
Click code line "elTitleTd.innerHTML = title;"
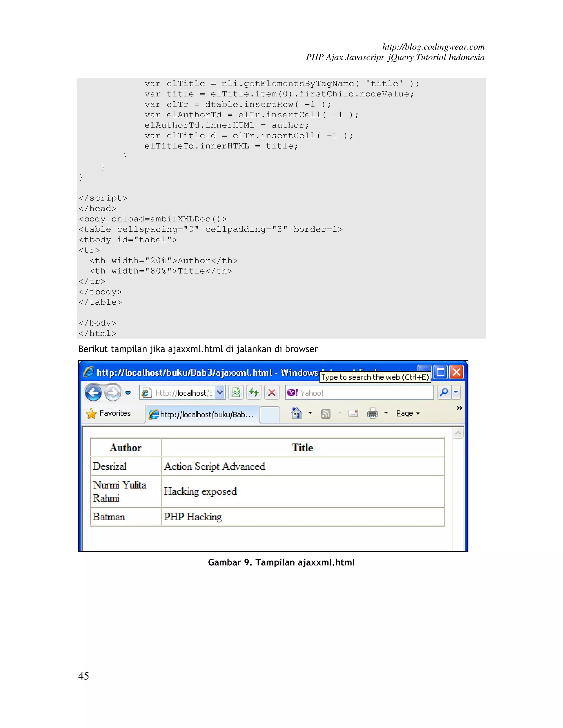coord(221,146)
